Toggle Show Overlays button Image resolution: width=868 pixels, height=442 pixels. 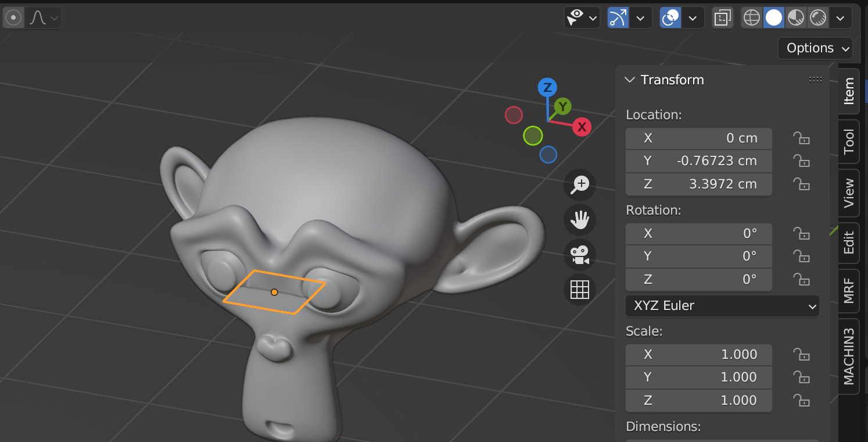tap(670, 18)
